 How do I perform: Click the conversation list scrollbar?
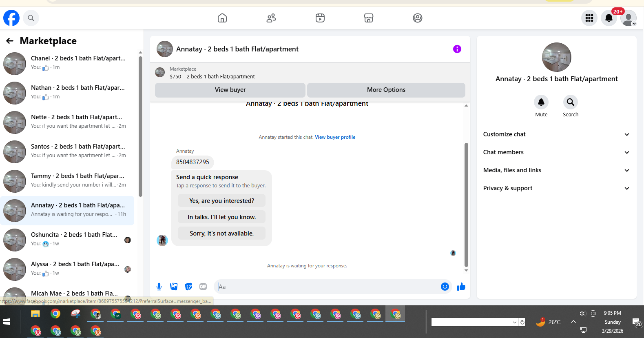140,127
